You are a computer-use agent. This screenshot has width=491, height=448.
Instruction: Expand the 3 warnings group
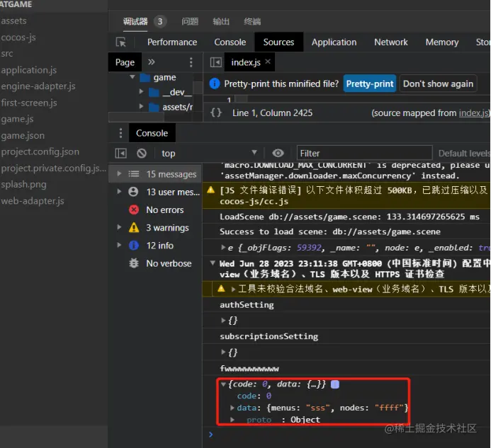pyautogui.click(x=119, y=227)
